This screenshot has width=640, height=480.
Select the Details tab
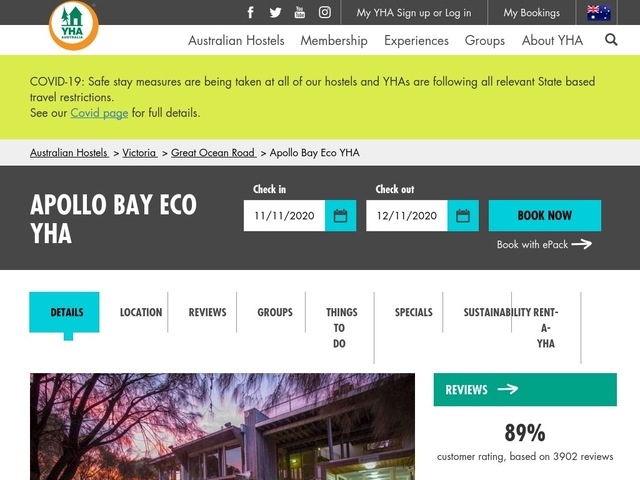[x=64, y=312]
